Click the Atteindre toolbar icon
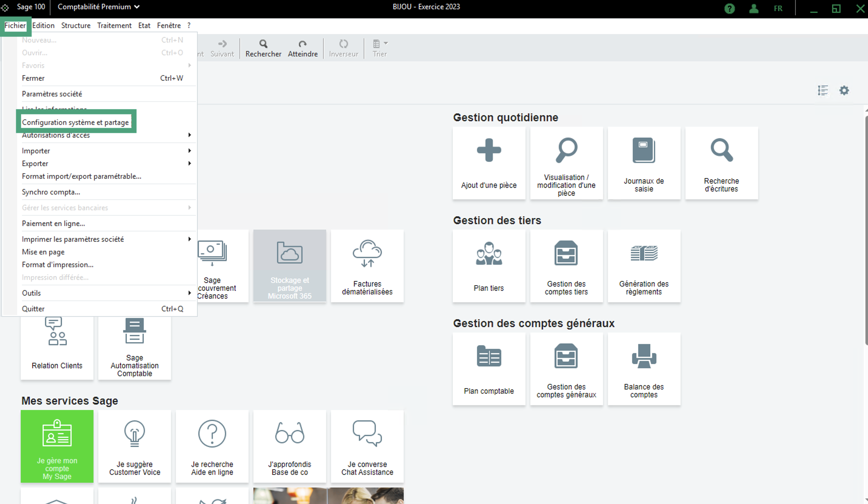The height and width of the screenshot is (504, 868). pos(302,44)
